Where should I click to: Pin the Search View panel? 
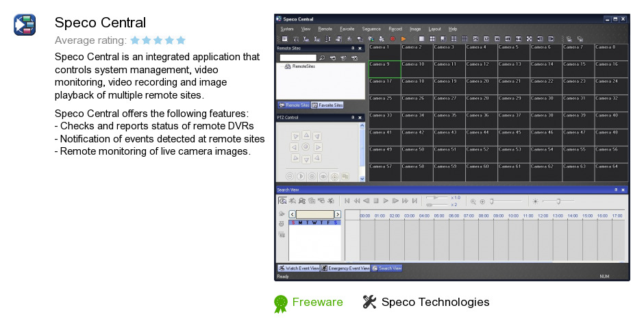615,190
